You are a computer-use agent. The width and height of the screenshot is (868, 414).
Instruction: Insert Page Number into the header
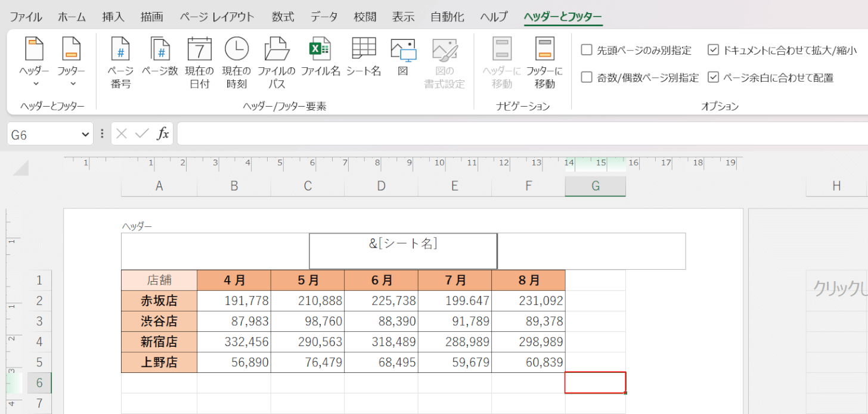[x=120, y=63]
